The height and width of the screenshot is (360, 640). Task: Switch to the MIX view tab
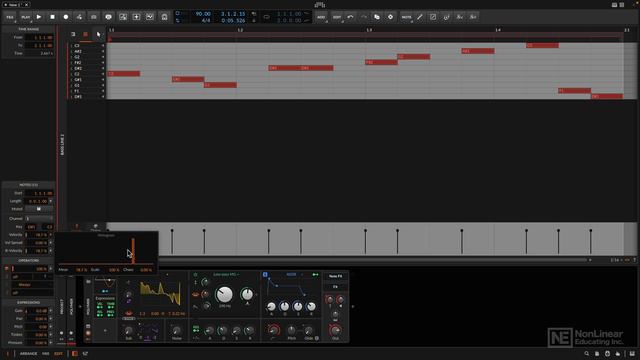[x=46, y=354]
